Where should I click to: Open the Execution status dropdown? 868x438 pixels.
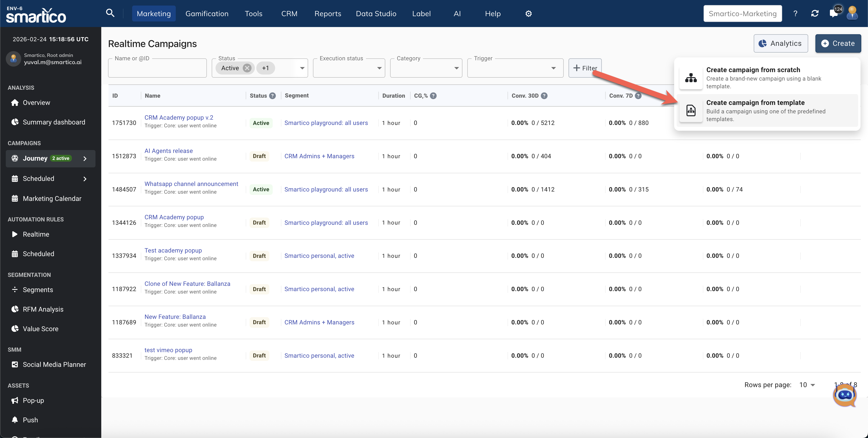(x=349, y=68)
